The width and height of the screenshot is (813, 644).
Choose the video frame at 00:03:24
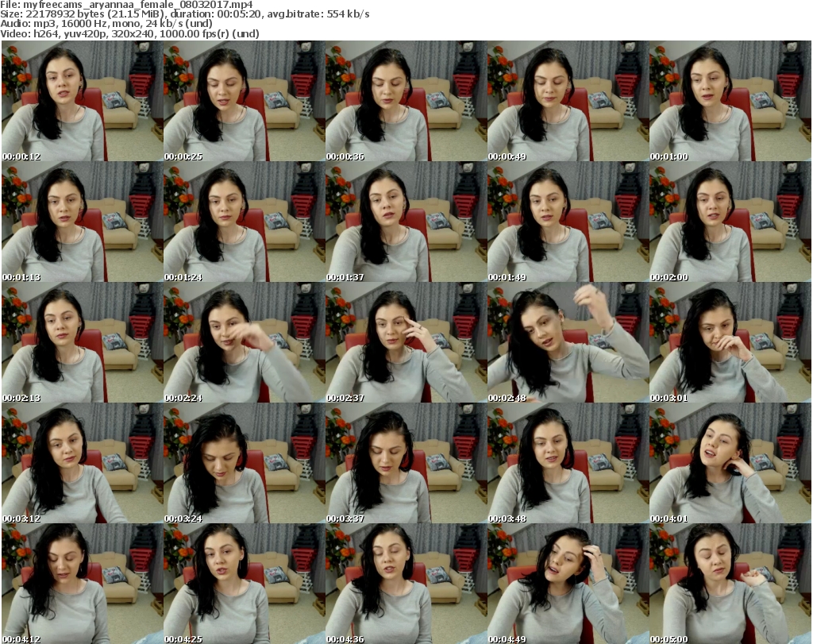tap(244, 464)
